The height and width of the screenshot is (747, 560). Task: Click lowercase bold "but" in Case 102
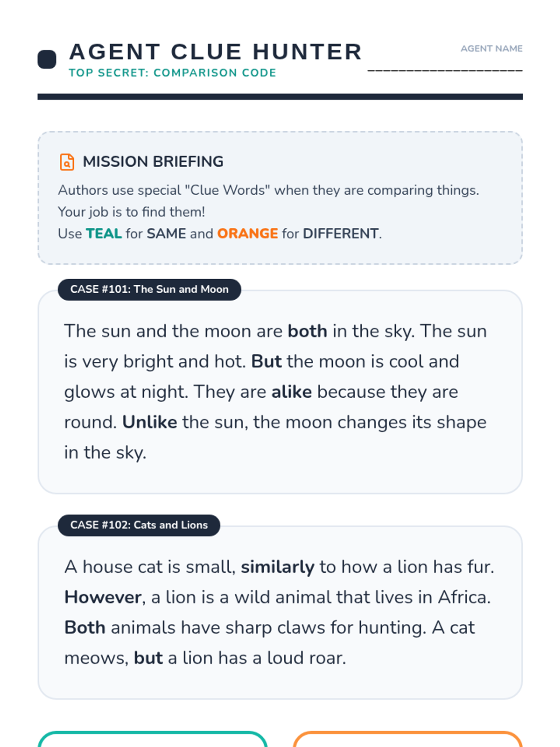148,658
